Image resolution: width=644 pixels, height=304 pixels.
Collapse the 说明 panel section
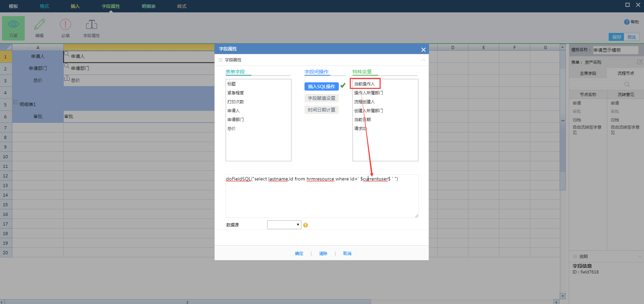(x=639, y=257)
